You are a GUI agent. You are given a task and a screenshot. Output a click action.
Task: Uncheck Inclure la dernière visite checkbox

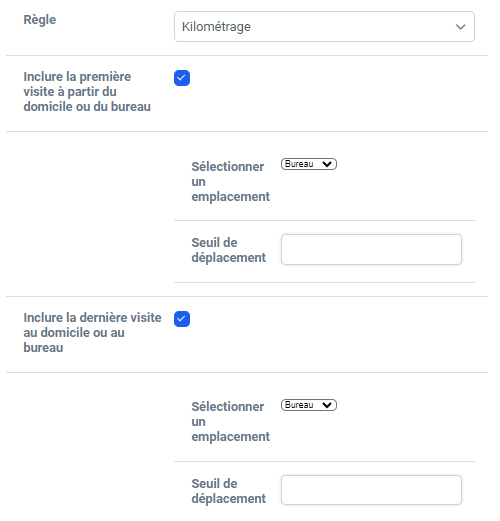(182, 319)
